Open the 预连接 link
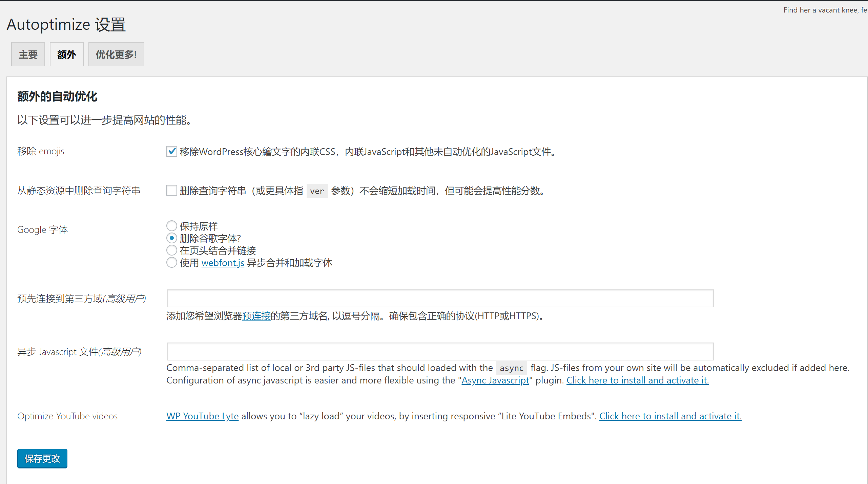Viewport: 868px width, 484px height. [256, 316]
